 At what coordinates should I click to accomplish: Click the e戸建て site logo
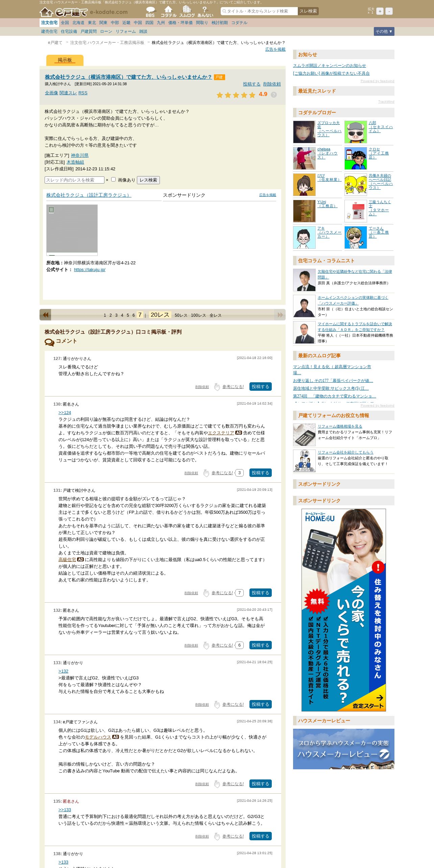coord(83,13)
